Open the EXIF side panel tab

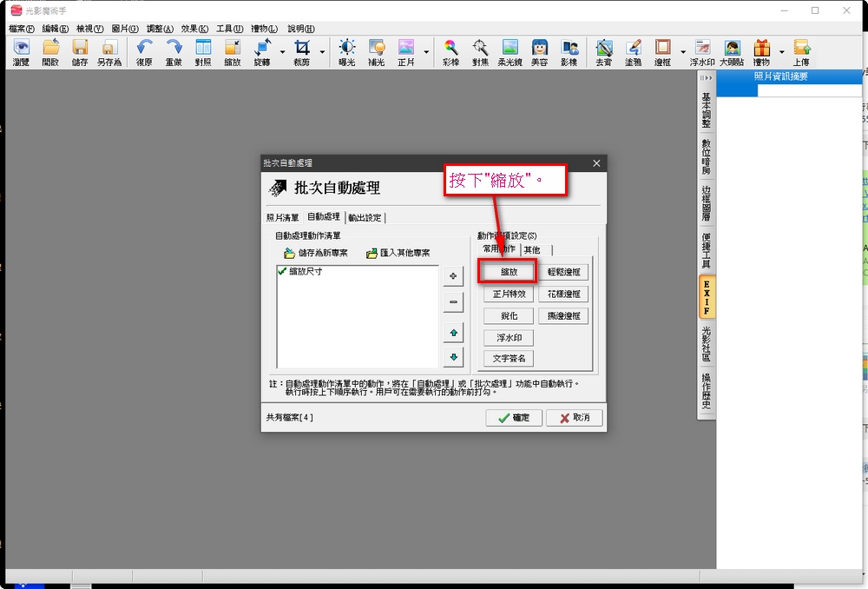click(x=707, y=298)
